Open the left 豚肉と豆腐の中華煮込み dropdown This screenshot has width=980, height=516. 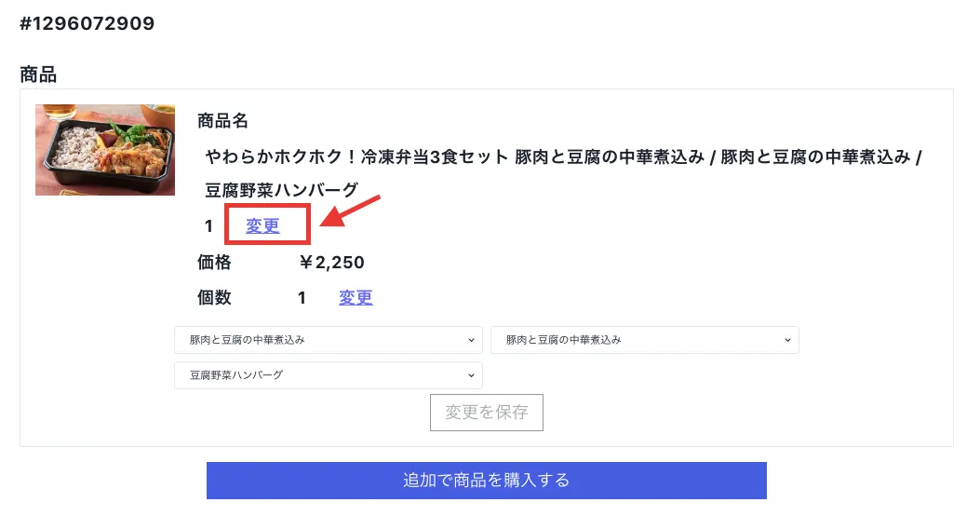[328, 340]
